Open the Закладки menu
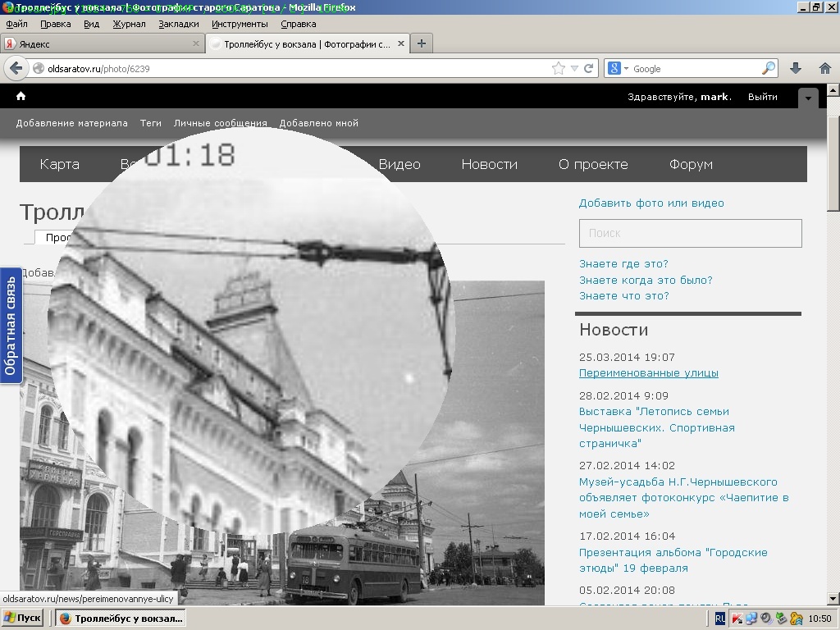 pyautogui.click(x=178, y=24)
